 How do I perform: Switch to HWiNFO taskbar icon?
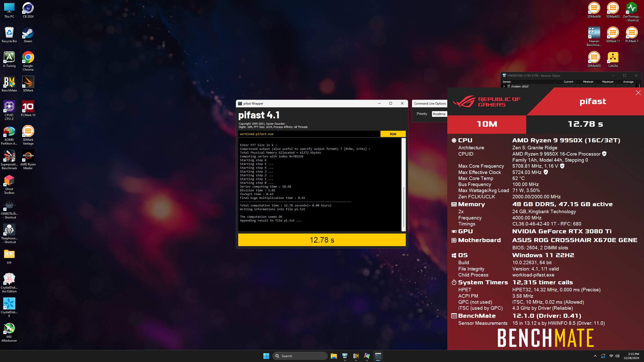(345, 356)
